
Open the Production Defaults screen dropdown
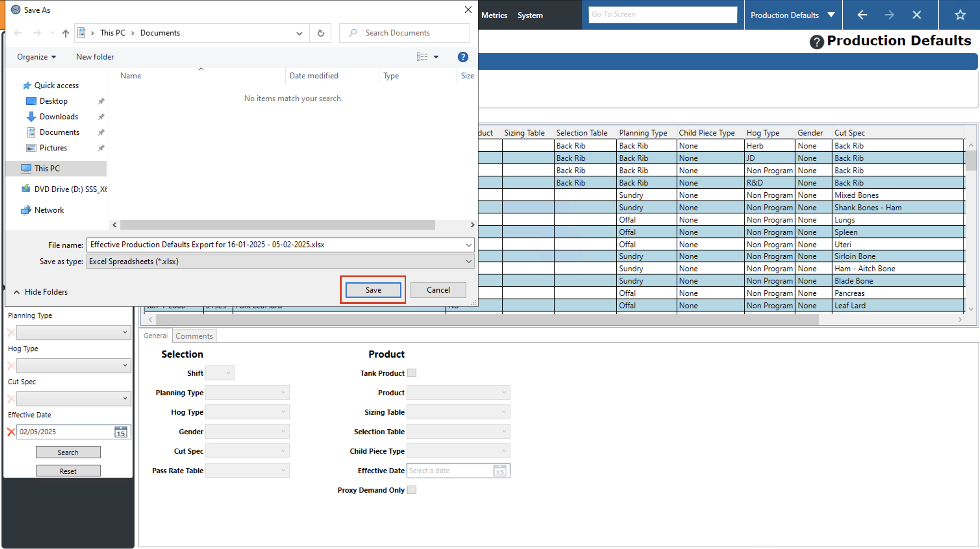(x=831, y=15)
